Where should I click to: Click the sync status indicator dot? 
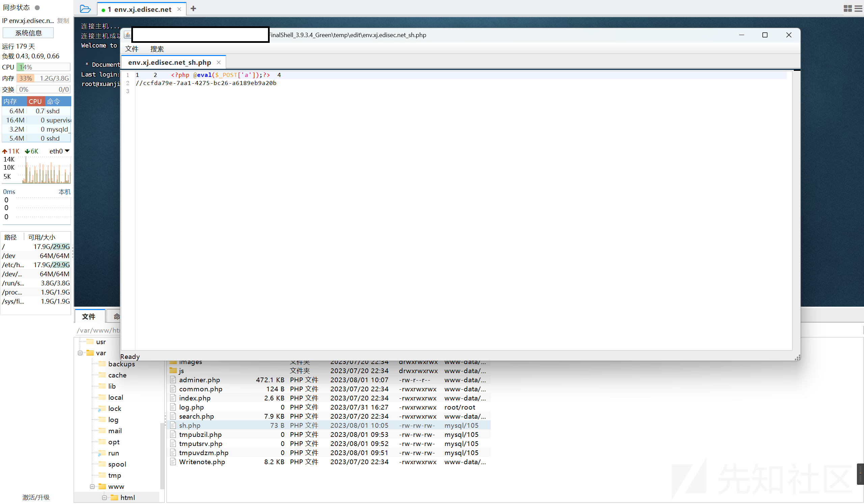[x=37, y=7]
